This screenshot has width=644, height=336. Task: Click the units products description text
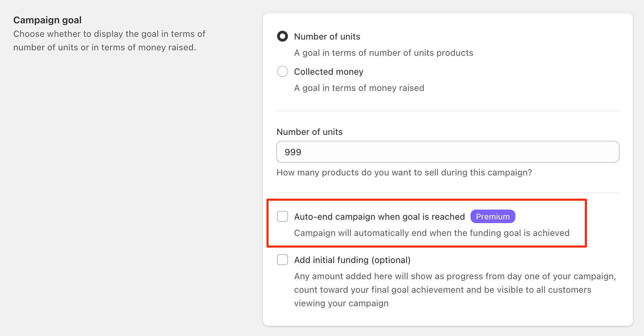pyautogui.click(x=383, y=53)
